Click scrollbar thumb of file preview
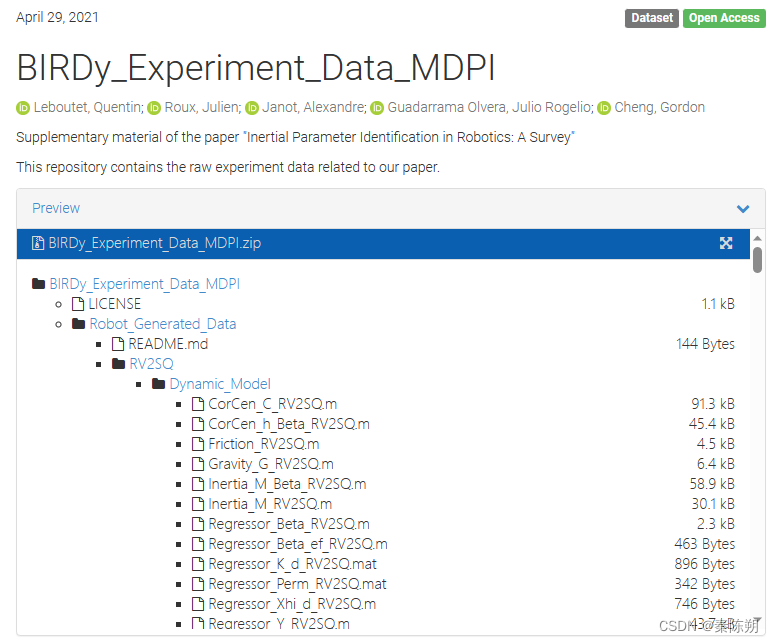 point(757,259)
